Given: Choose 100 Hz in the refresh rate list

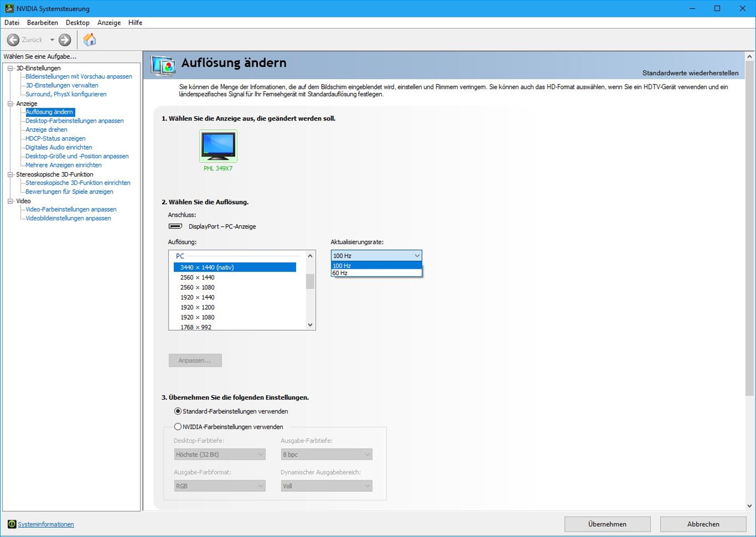Looking at the screenshot, I should (376, 266).
